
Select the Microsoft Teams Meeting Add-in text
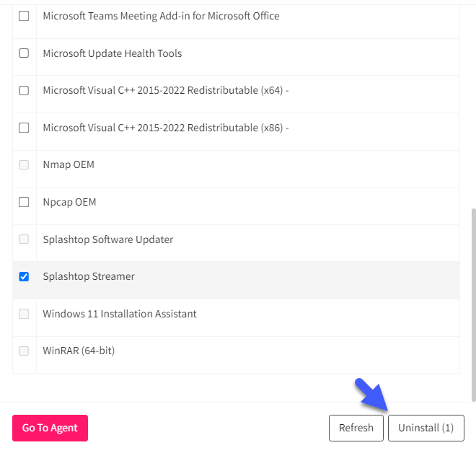[x=162, y=16]
